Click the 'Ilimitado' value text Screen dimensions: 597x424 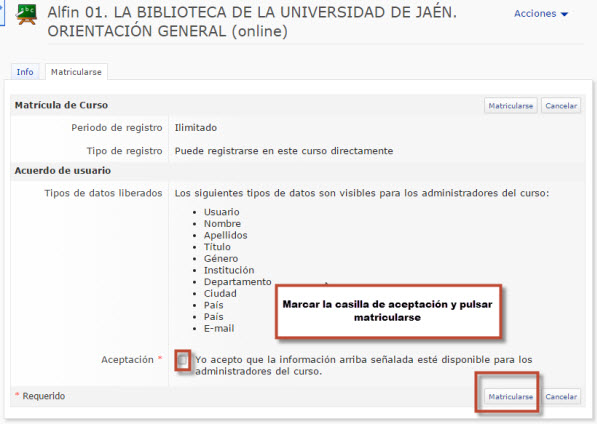point(196,128)
